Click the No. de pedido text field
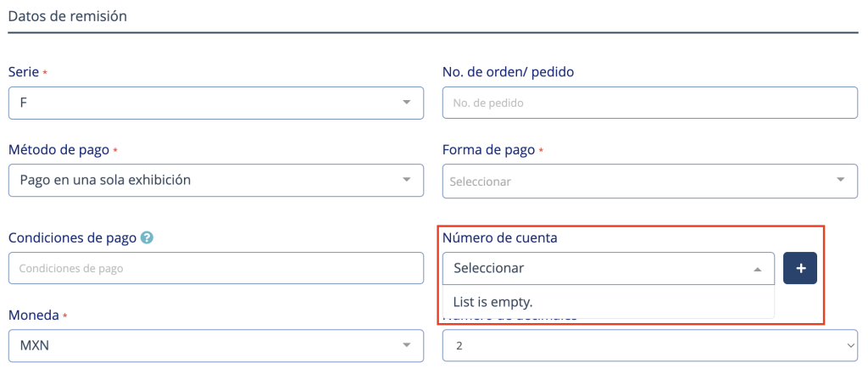Viewport: 868px width, 374px height. (649, 103)
